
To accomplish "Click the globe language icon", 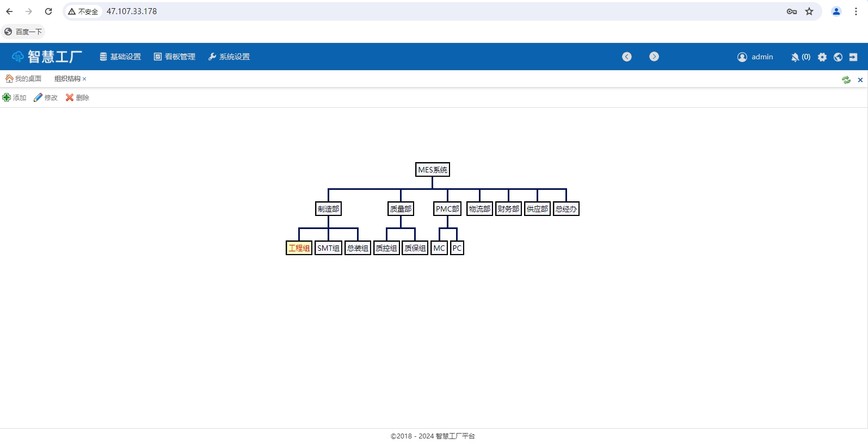I will pyautogui.click(x=838, y=57).
